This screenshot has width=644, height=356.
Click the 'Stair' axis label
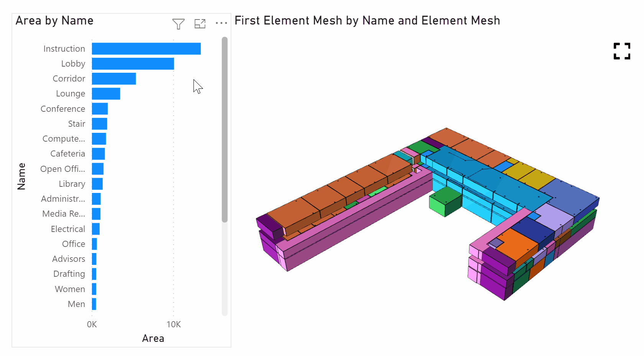pyautogui.click(x=77, y=124)
